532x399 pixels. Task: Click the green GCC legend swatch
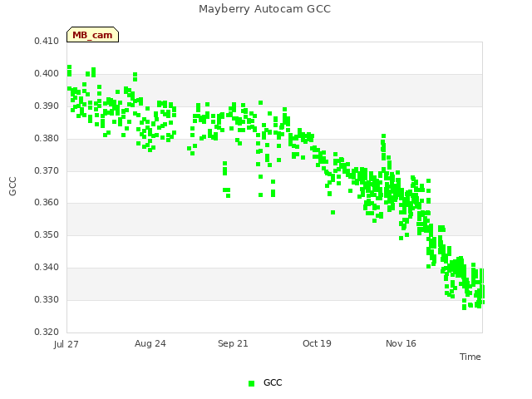tap(251, 383)
